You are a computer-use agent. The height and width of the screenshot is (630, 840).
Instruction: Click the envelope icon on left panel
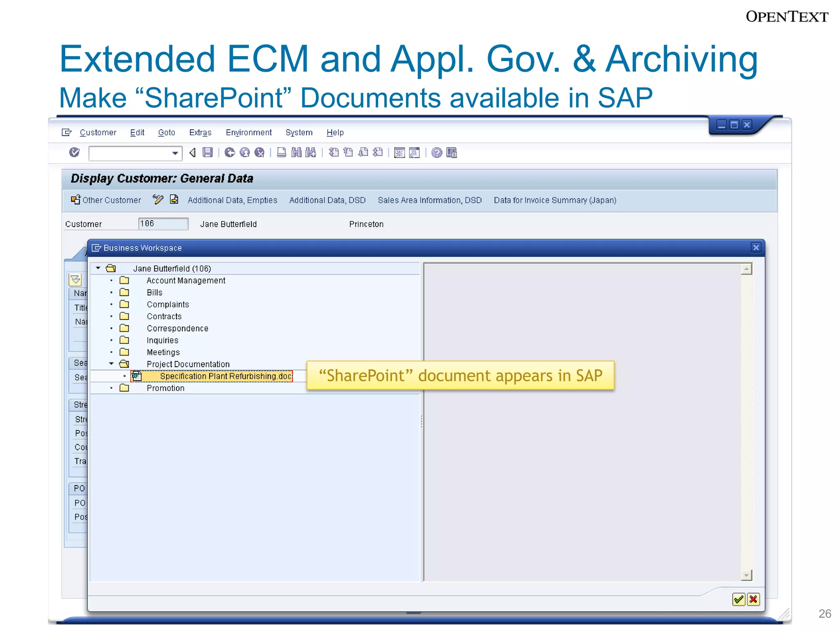[75, 280]
